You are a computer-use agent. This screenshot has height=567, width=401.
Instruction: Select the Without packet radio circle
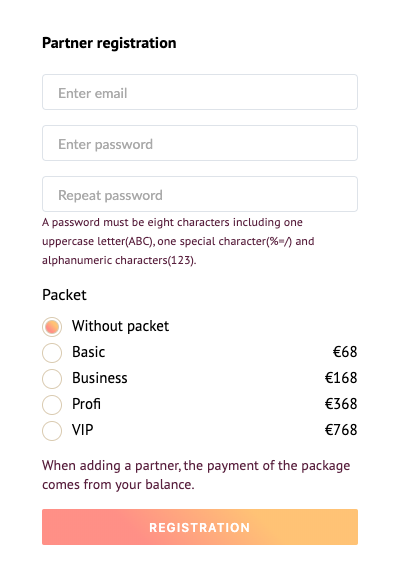click(x=52, y=327)
